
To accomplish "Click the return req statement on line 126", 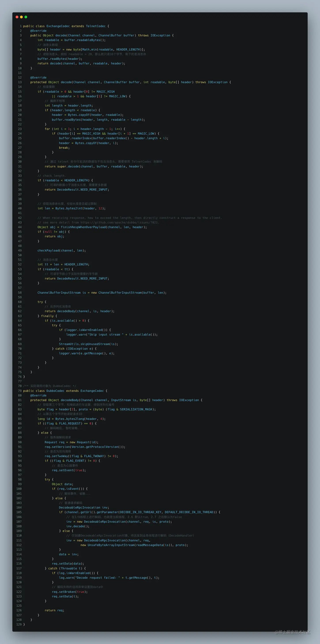I will coord(55,610).
